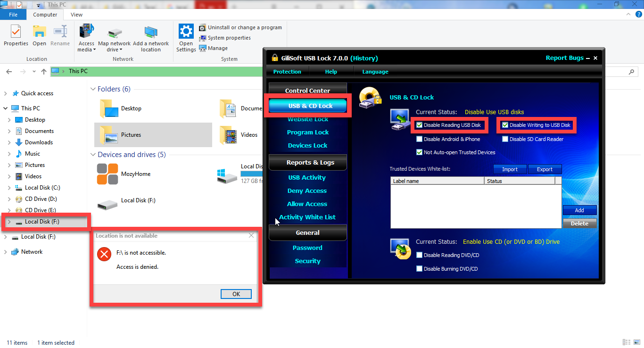
Task: Click the Add button for white-list
Action: click(x=579, y=210)
